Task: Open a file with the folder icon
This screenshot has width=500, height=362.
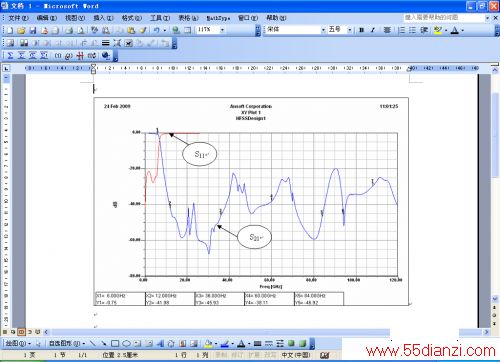Action: (21, 30)
